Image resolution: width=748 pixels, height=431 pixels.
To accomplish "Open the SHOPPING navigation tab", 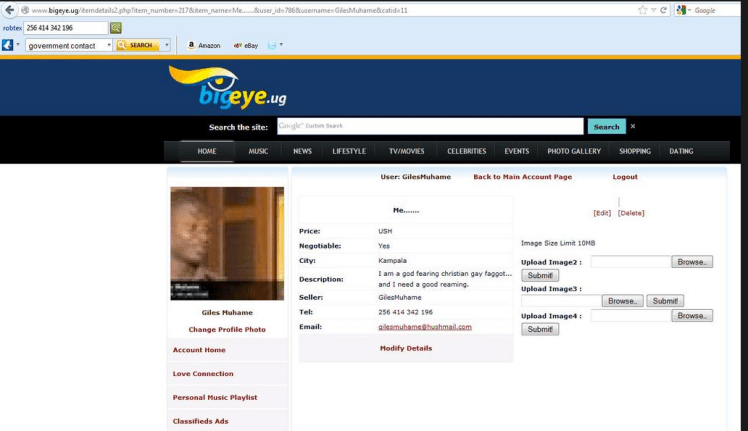I will coord(635,151).
